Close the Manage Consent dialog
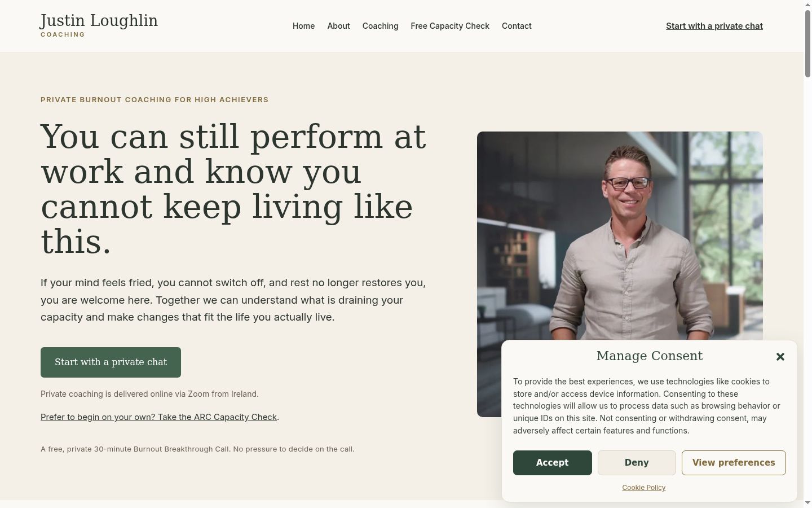Screen dimensions: 812x508 780,357
